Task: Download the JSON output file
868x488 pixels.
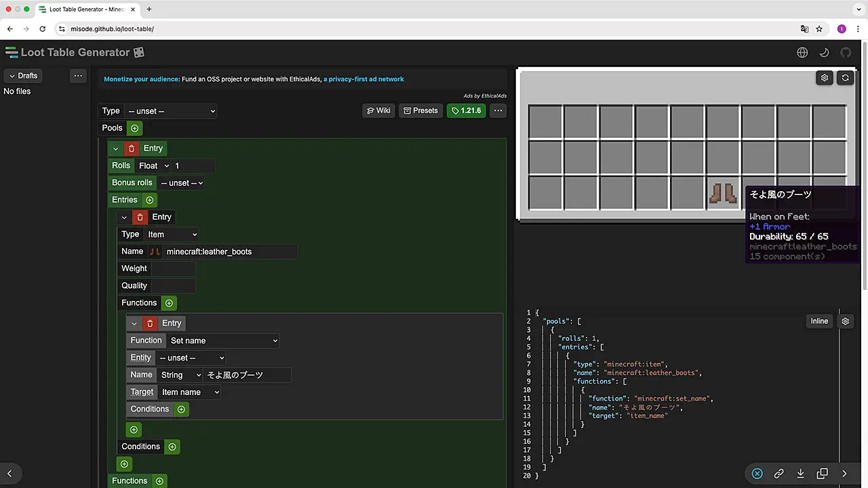Action: point(800,474)
